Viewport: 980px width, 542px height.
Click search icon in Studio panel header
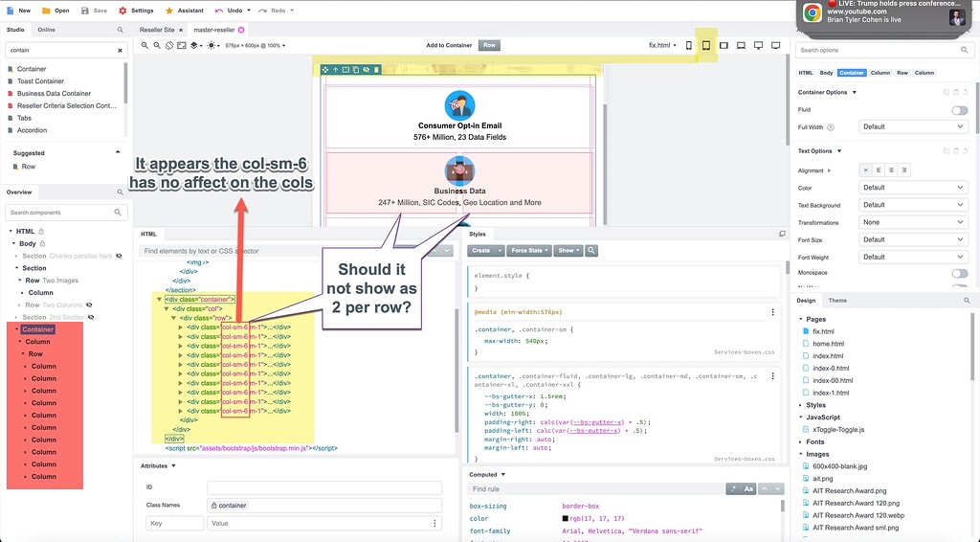(120, 30)
